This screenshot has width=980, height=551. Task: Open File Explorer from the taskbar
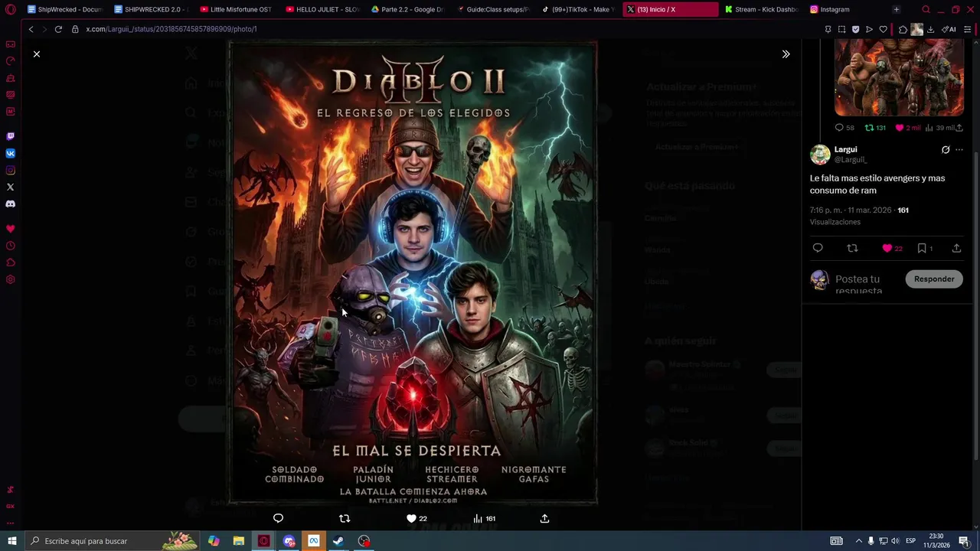(239, 541)
